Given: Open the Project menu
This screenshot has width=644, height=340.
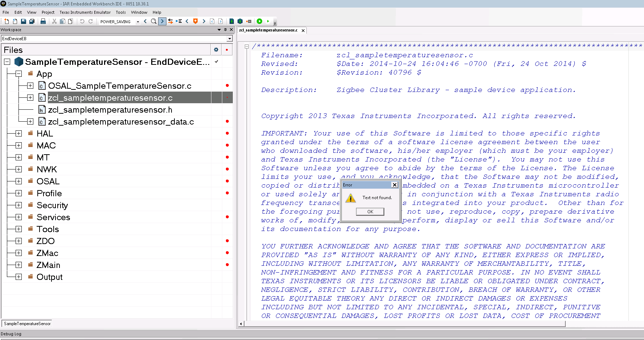Looking at the screenshot, I should 48,12.
